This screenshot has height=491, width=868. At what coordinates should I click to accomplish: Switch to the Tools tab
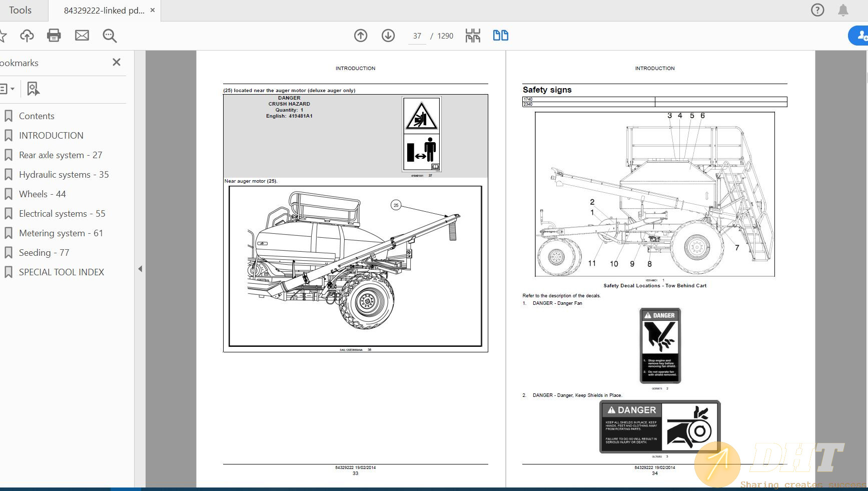(21, 10)
